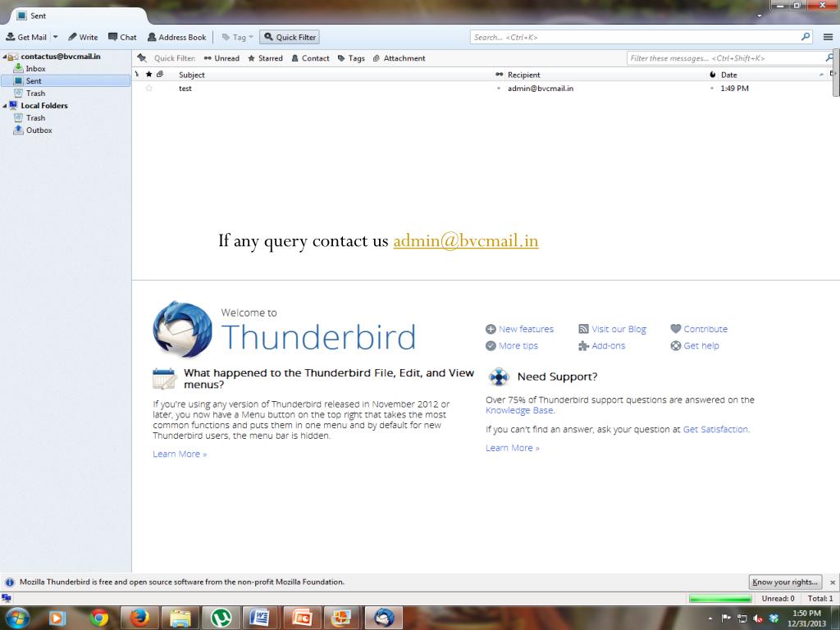
Task: Toggle the keep filters pin icon
Action: click(142, 58)
